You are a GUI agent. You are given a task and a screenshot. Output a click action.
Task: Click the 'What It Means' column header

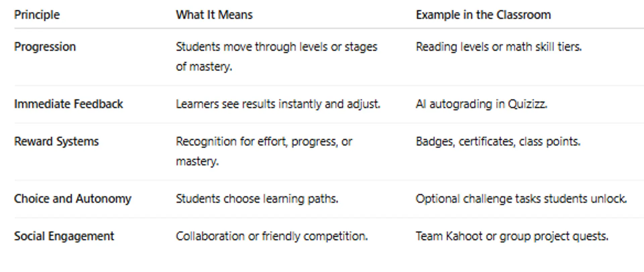(214, 15)
